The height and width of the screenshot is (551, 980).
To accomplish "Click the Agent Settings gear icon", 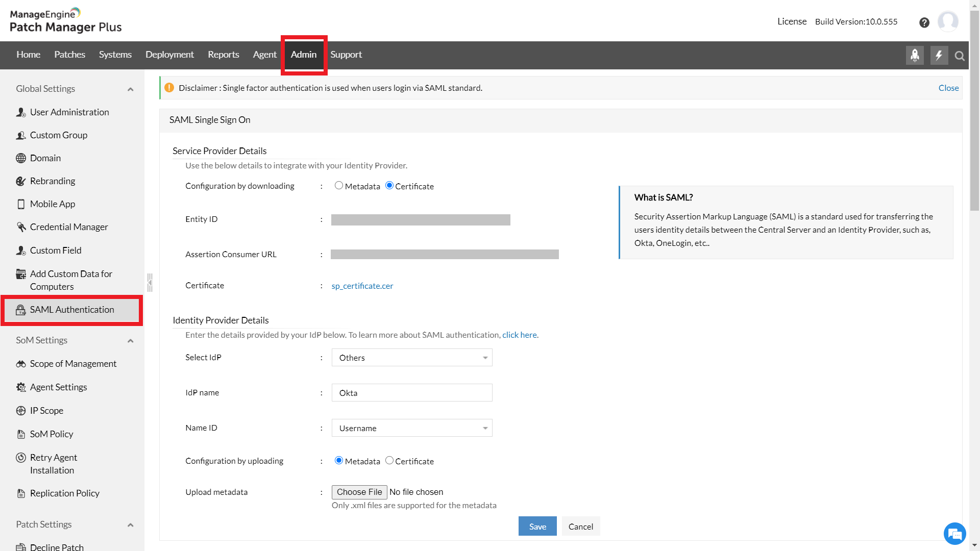I will pyautogui.click(x=21, y=387).
